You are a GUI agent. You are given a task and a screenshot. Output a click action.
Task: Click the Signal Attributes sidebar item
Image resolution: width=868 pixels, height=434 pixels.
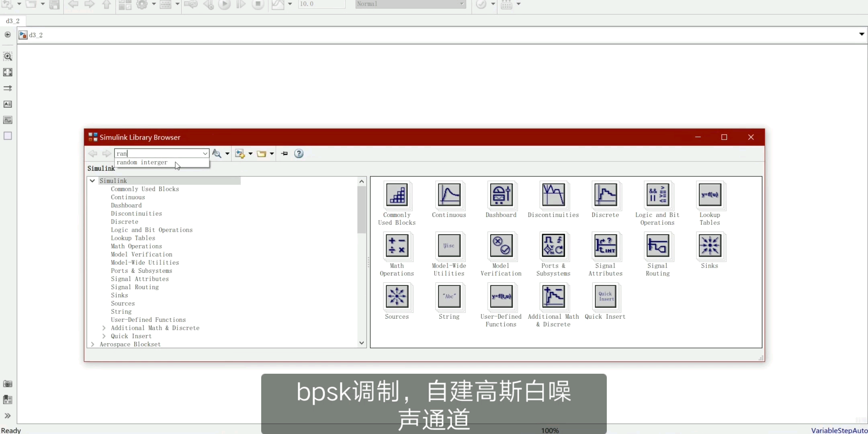click(x=139, y=278)
